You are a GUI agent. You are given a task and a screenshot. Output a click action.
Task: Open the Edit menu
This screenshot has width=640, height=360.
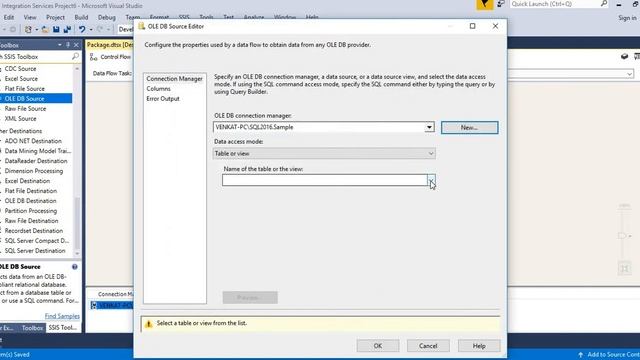point(9,18)
